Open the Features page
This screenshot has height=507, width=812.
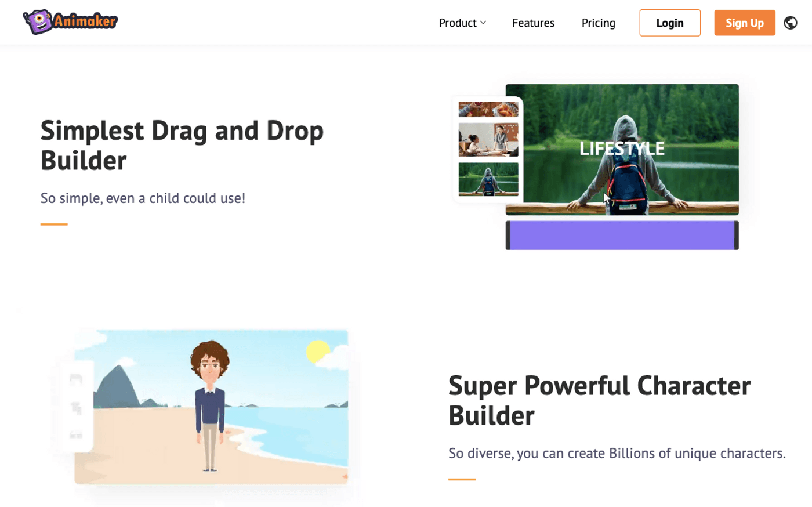[533, 23]
